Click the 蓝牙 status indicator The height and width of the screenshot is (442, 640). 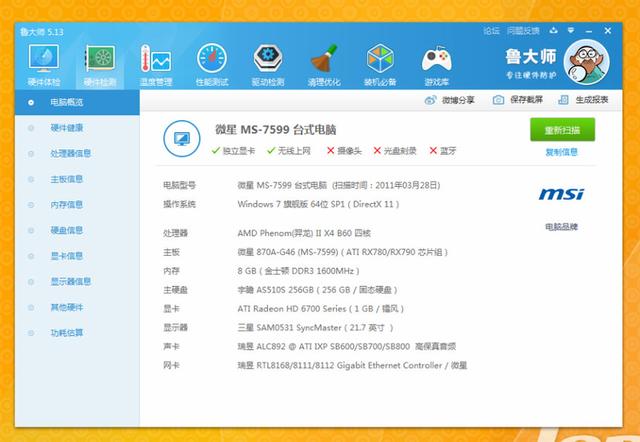point(443,151)
